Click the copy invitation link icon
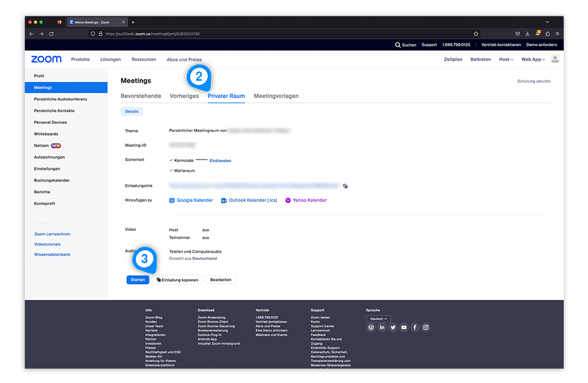Screen dimensions: 588x383 [x=345, y=186]
